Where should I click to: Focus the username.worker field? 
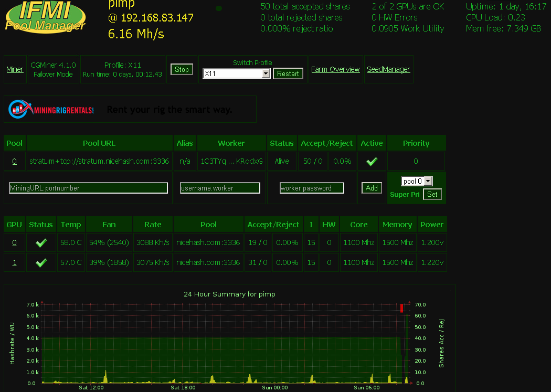(x=220, y=188)
